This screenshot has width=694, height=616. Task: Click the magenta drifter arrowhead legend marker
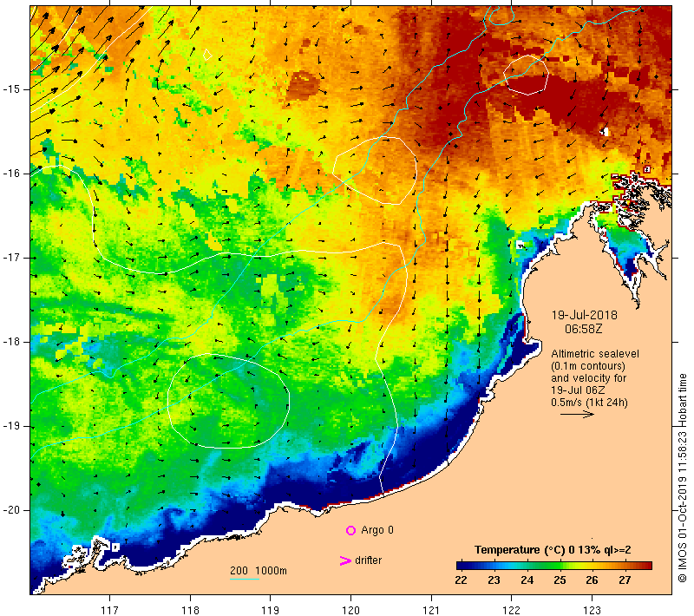coord(344,560)
